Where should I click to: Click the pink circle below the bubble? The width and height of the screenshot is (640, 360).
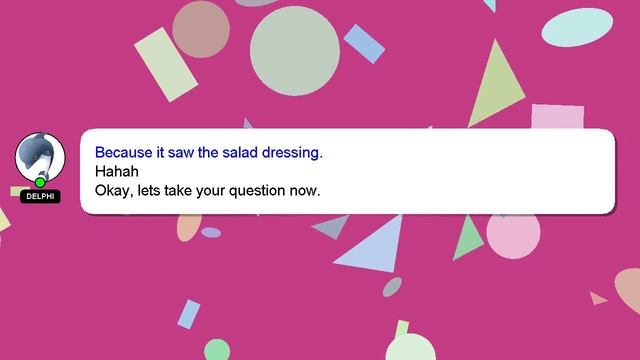513,235
